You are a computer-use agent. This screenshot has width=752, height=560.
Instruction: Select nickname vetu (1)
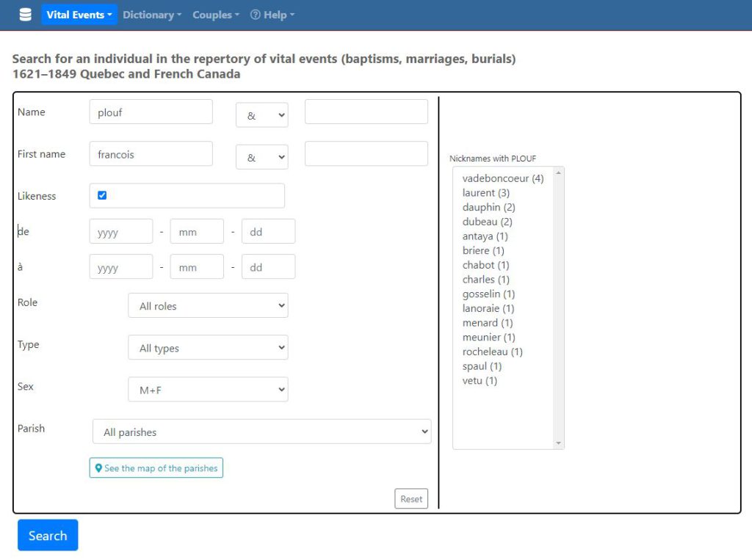[x=480, y=381]
